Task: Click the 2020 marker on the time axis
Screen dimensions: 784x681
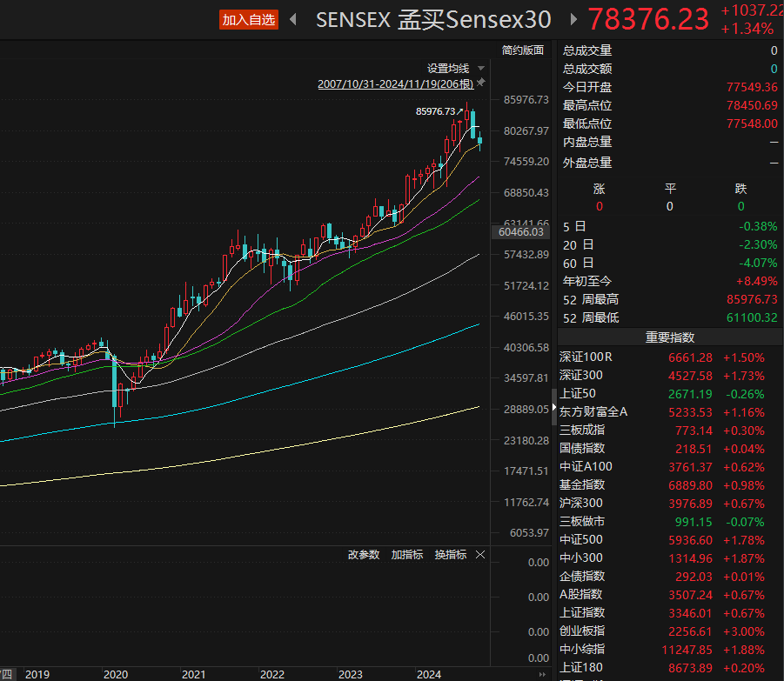Action: tap(115, 674)
